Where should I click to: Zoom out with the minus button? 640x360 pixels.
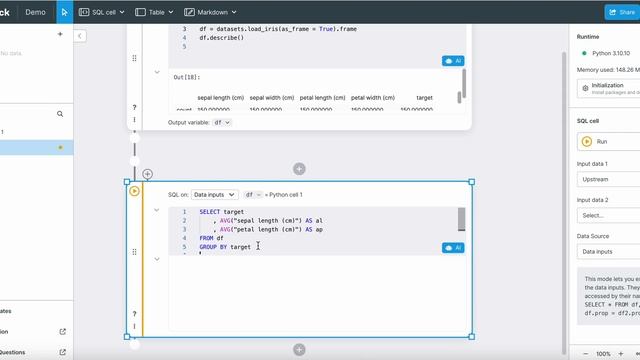(585, 354)
